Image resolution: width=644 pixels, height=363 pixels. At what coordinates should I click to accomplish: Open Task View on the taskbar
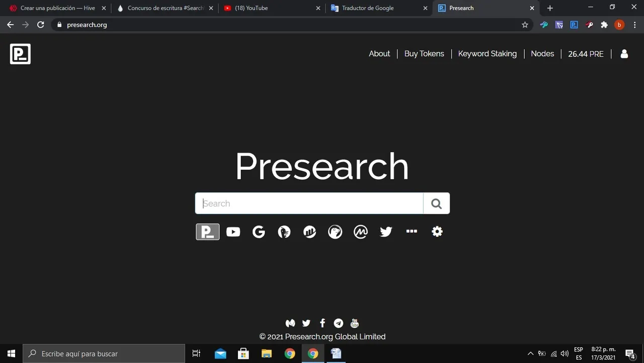click(x=196, y=353)
